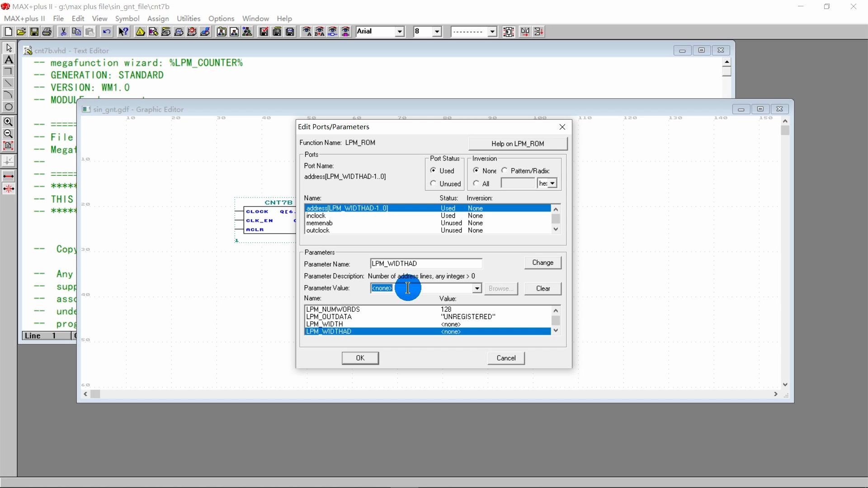868x488 pixels.
Task: Select Unused port status option
Action: [x=434, y=183]
